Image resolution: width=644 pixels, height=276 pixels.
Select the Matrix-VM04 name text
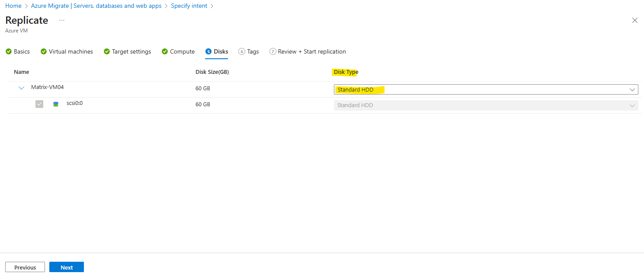click(x=48, y=87)
